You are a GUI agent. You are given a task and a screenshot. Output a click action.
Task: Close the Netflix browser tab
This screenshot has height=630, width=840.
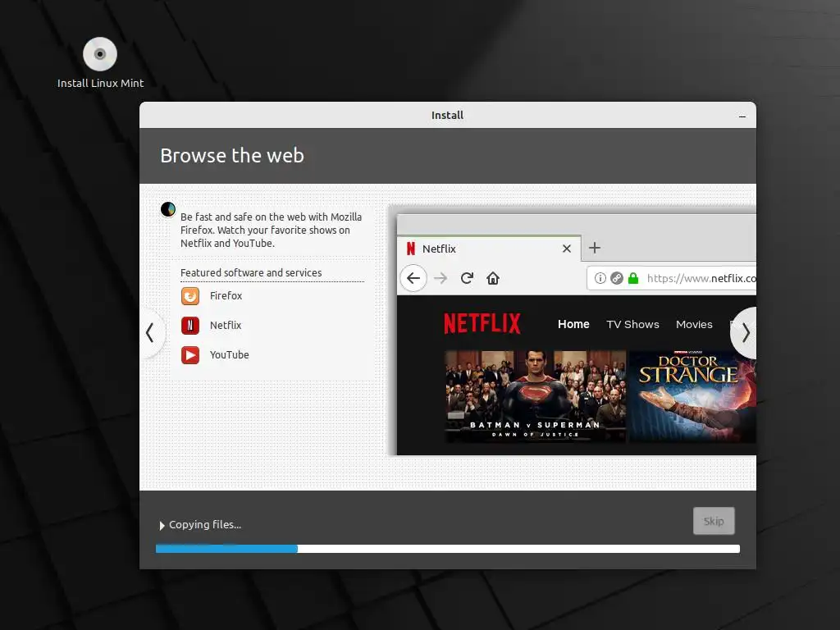pos(567,249)
